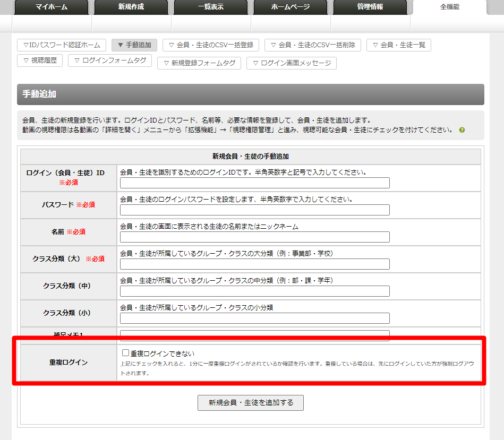Expand 会員・生徒のCSV一括登録 section

[211, 45]
